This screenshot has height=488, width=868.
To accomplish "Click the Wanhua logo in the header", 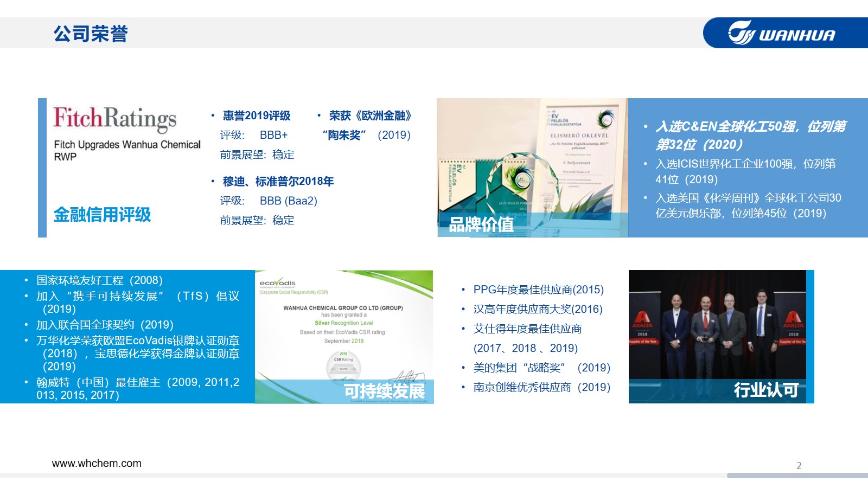I will click(781, 33).
